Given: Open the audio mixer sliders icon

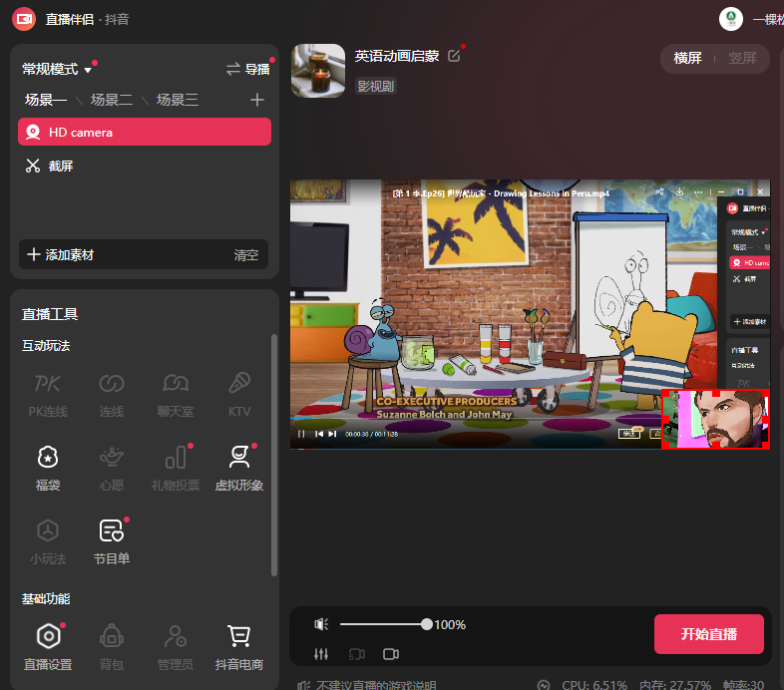Looking at the screenshot, I should (x=321, y=654).
